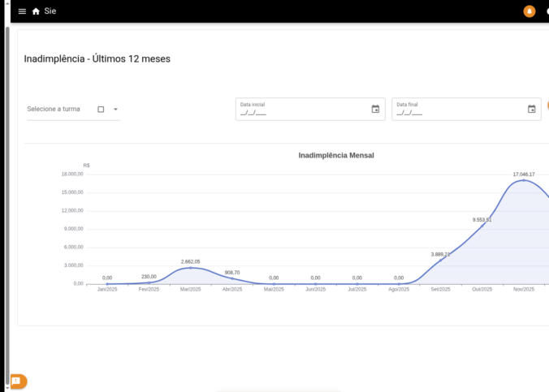Toggle the Selecione a turma checkbox
This screenshot has height=392, width=549.
[101, 110]
